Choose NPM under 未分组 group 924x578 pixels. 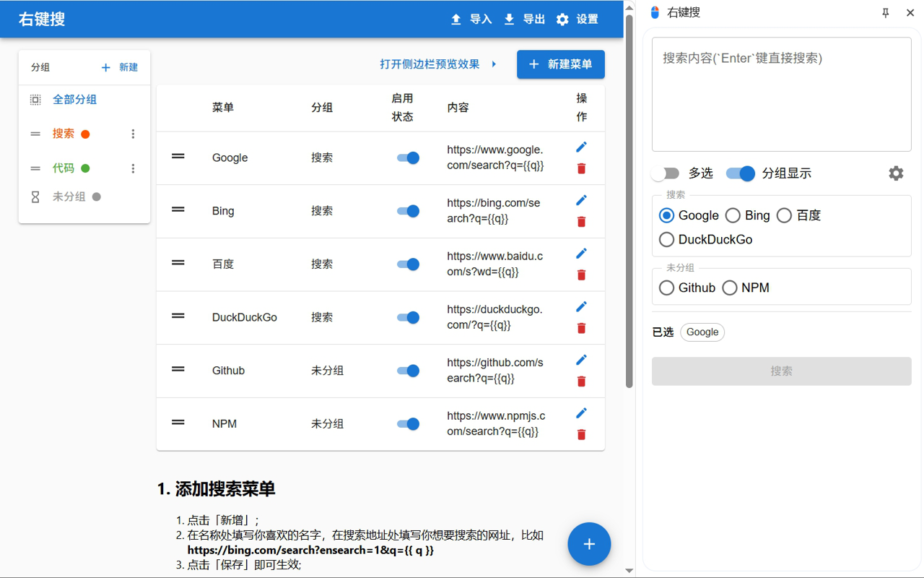coord(729,287)
